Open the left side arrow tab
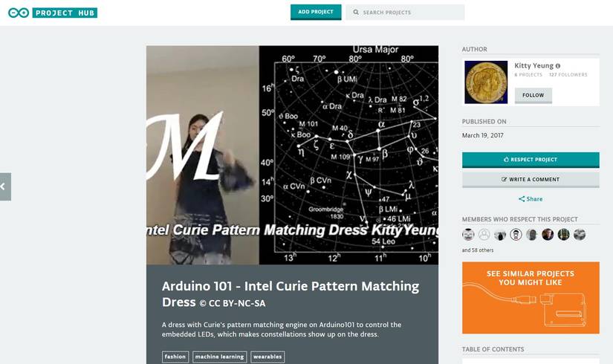 5,186
